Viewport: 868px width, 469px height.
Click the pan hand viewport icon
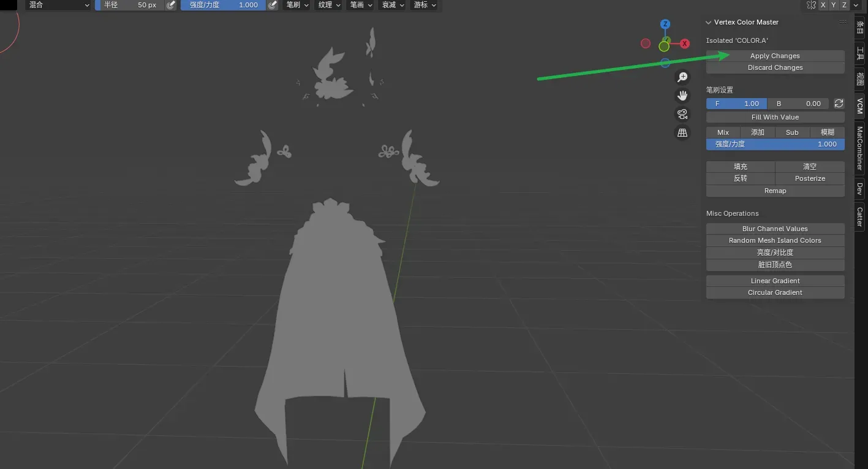[682, 96]
